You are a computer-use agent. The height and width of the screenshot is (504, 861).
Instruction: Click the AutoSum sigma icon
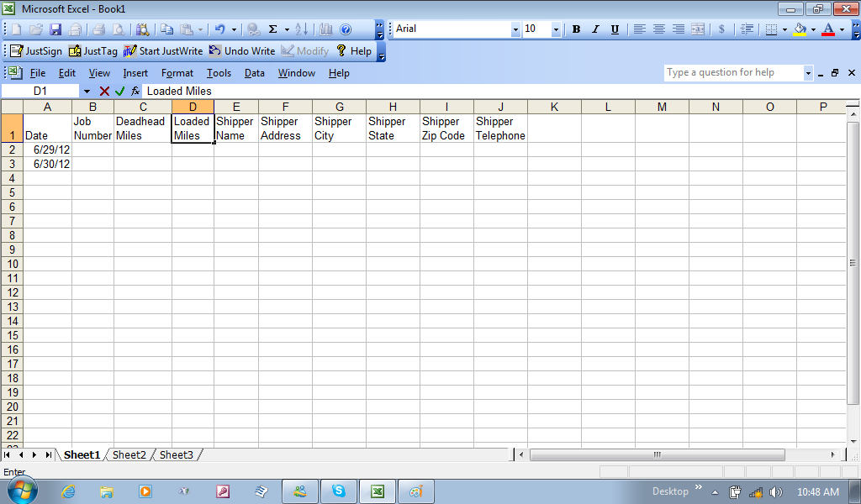[273, 29]
